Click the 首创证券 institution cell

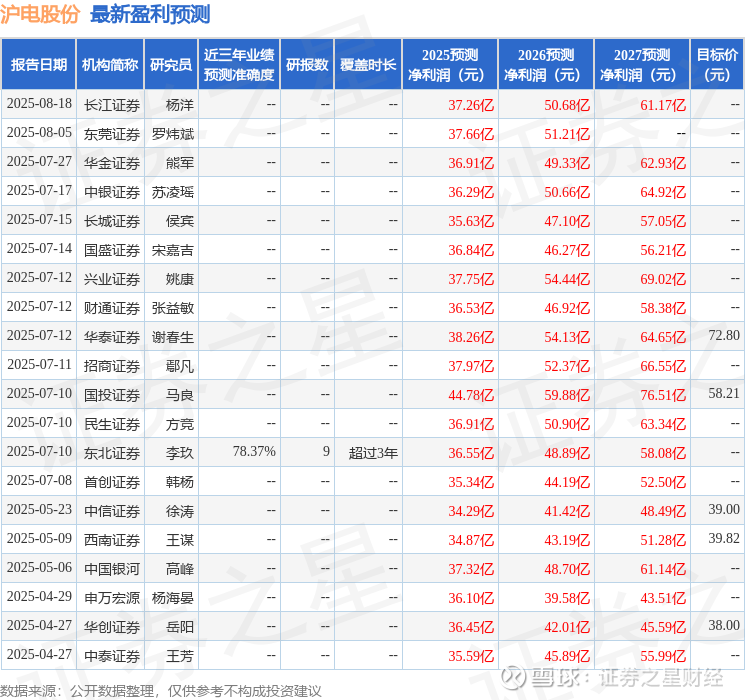tap(112, 482)
